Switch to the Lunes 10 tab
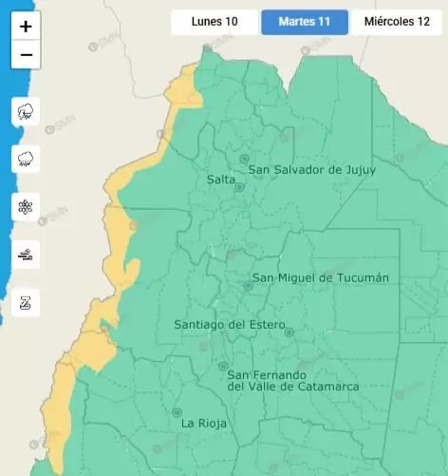The image size is (448, 476). pos(215,22)
